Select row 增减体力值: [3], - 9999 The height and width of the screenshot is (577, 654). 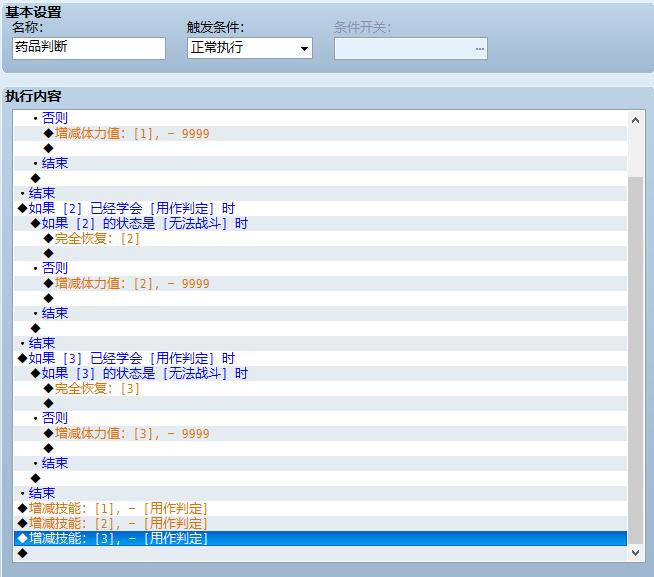(x=320, y=433)
